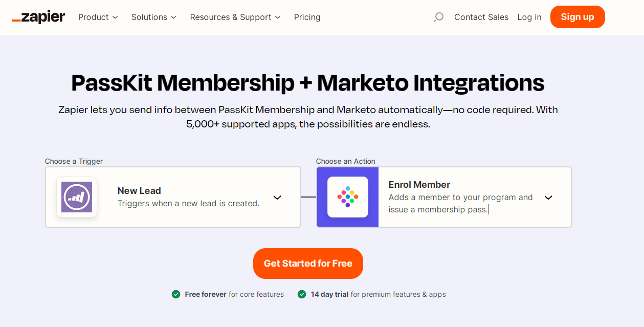Go to the Pricing page
This screenshot has width=644, height=327.
click(x=307, y=17)
